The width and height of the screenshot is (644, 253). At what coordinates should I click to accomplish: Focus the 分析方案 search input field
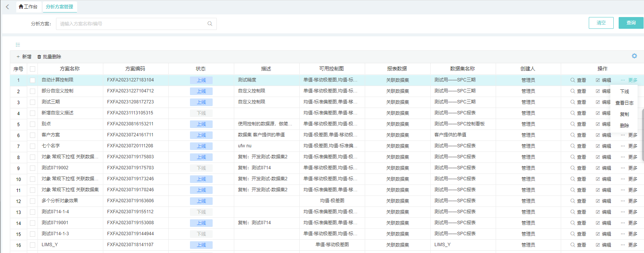[136, 23]
